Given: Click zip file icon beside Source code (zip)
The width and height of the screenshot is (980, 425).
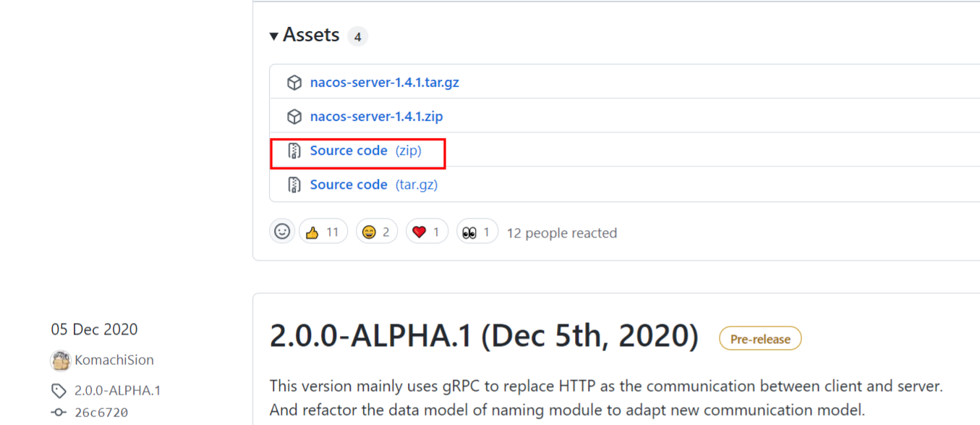Looking at the screenshot, I should coord(294,151).
